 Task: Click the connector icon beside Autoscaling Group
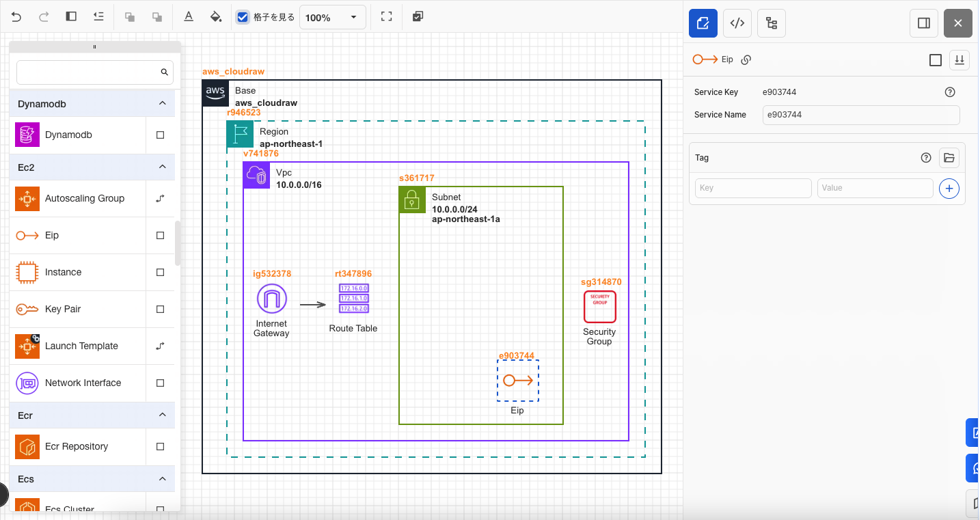tap(161, 199)
